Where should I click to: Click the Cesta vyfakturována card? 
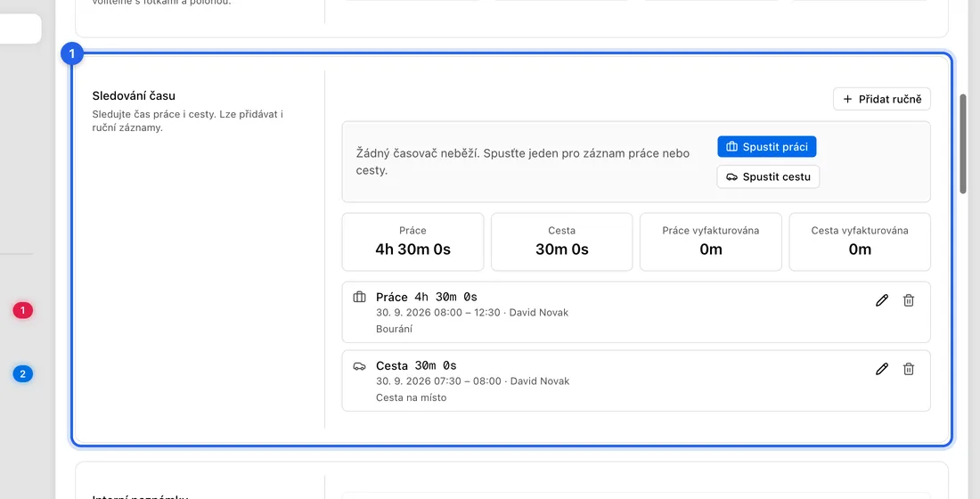coord(860,242)
